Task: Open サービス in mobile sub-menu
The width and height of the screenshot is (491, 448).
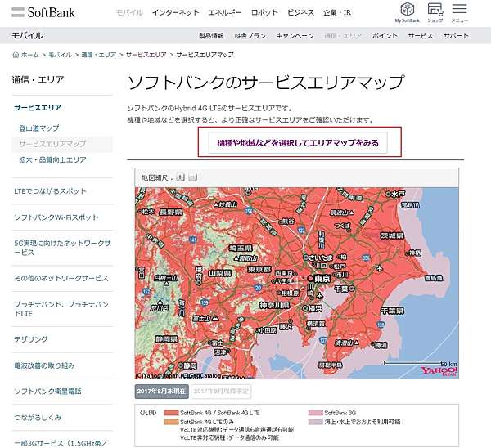Action: coord(421,36)
